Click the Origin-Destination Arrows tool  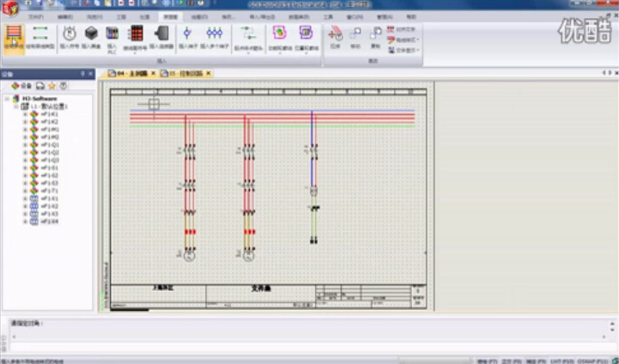coord(248,39)
